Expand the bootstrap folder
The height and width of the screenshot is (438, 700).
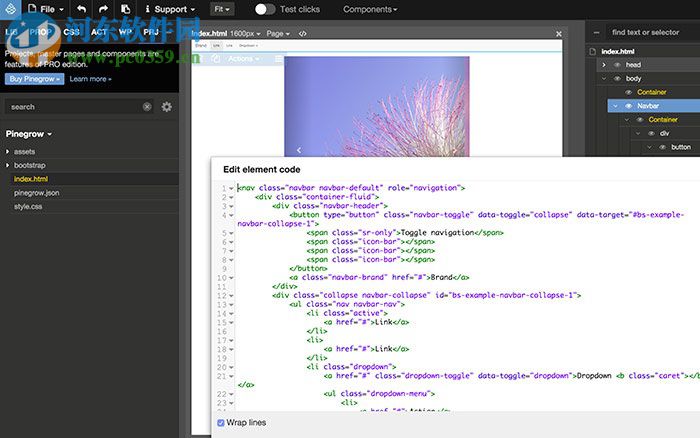[8, 165]
